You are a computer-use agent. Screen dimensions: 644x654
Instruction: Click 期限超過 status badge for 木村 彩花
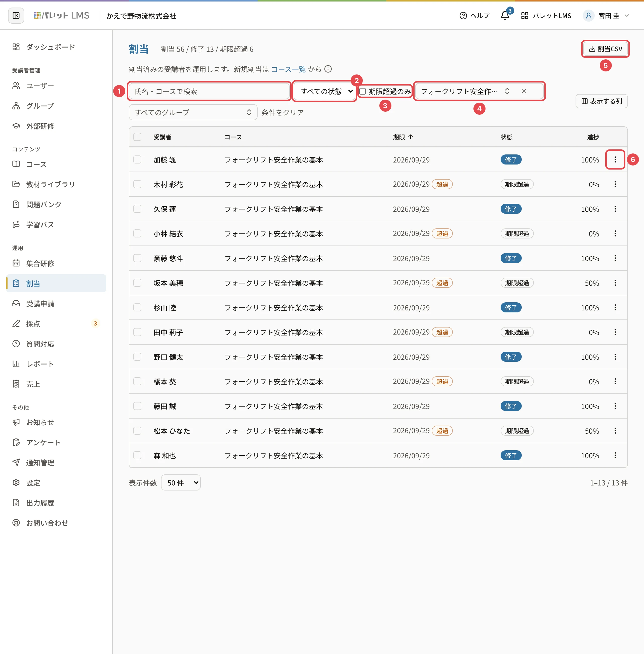click(x=517, y=184)
